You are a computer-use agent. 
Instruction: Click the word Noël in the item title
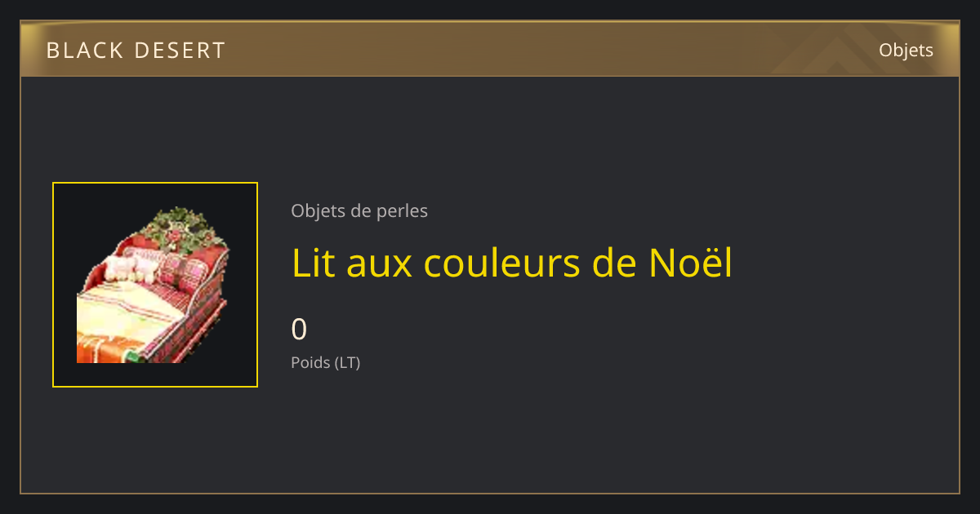click(691, 263)
